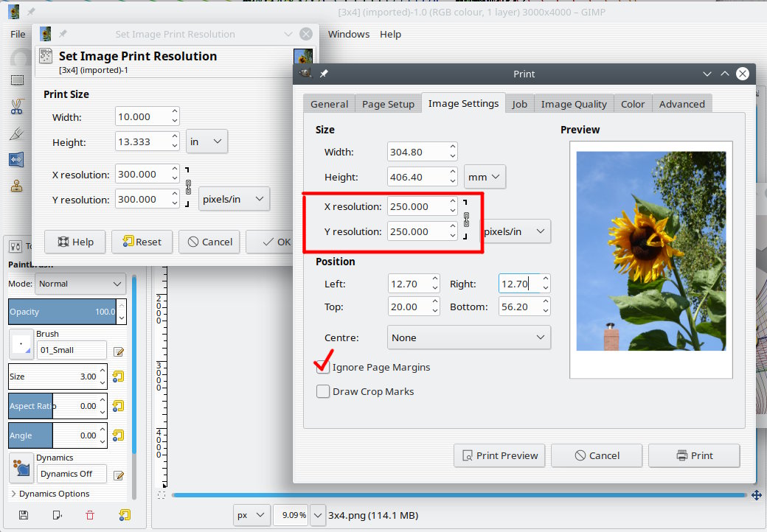Reset brush Angle to default
Viewport: 767px width, 532px height.
click(x=119, y=435)
